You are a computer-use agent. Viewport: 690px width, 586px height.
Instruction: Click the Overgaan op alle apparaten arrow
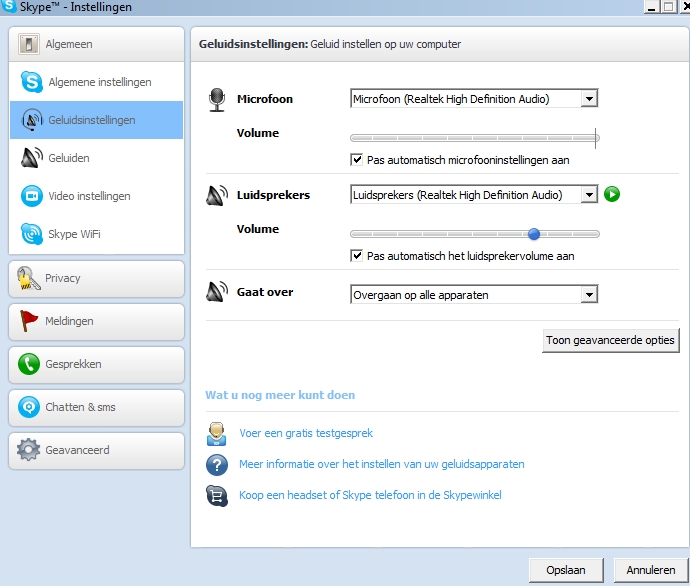pyautogui.click(x=589, y=294)
